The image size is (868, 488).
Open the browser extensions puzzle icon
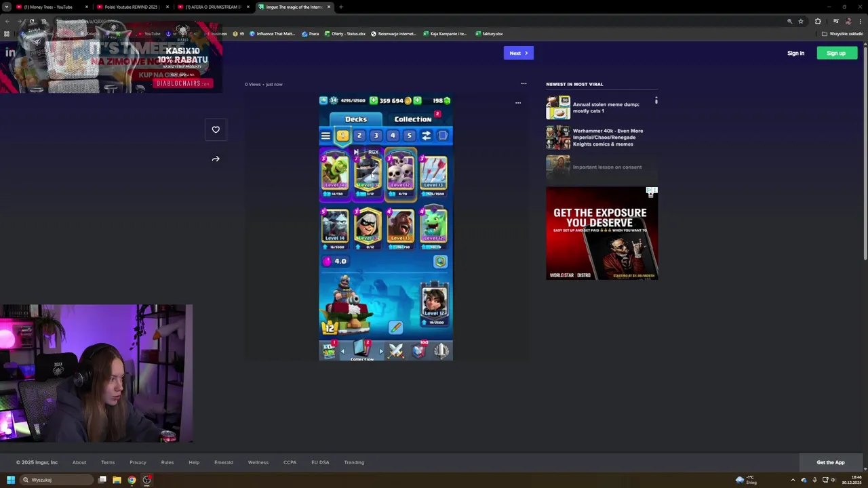(818, 21)
